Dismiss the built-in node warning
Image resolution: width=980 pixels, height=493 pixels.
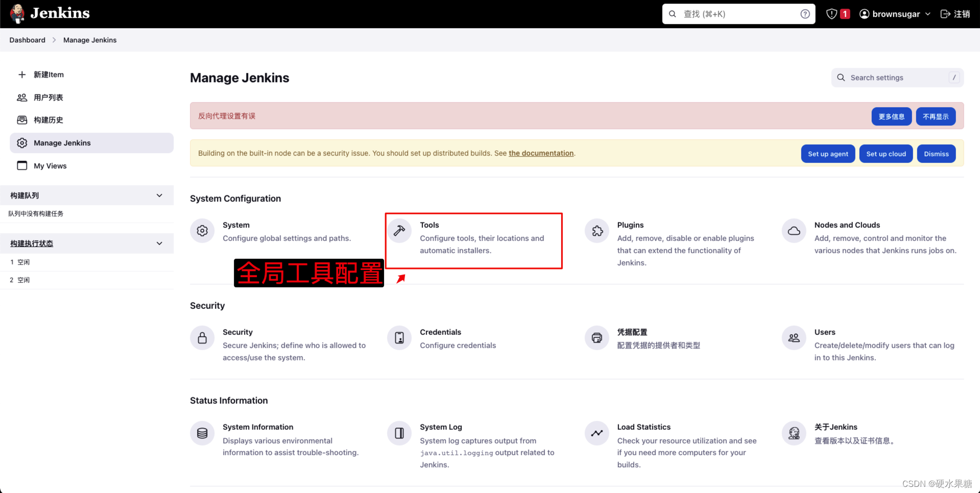pyautogui.click(x=936, y=154)
